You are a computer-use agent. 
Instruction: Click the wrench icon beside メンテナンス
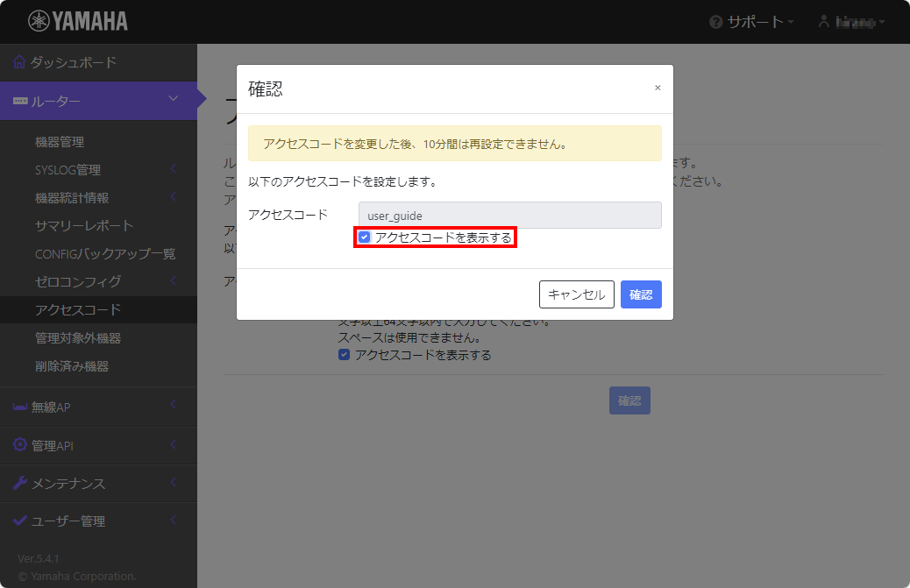21,483
